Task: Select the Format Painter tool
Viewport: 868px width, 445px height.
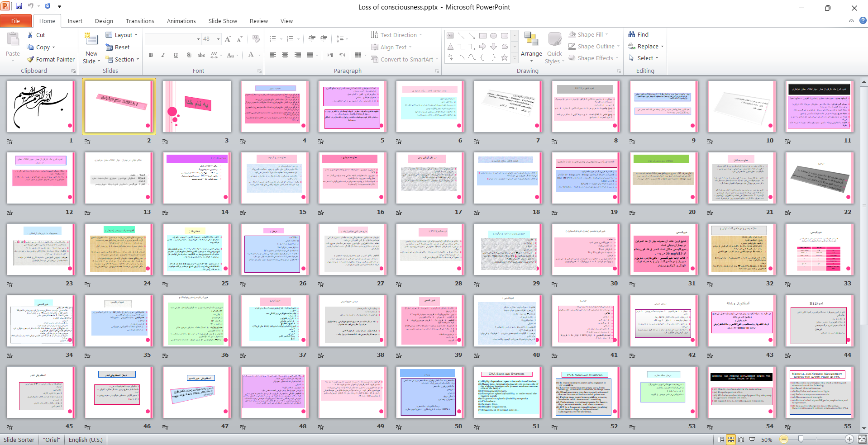Action: point(50,59)
